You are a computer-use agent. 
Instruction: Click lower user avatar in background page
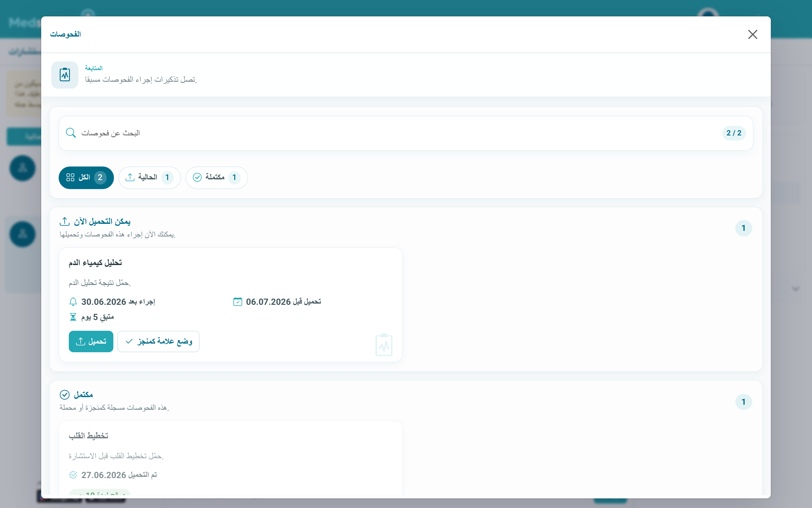click(x=23, y=234)
